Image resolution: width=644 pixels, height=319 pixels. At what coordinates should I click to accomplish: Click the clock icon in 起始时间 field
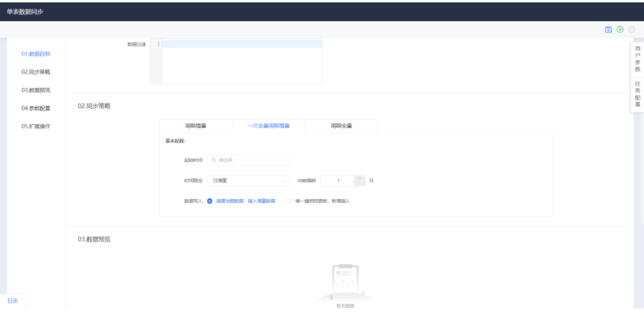pos(214,161)
